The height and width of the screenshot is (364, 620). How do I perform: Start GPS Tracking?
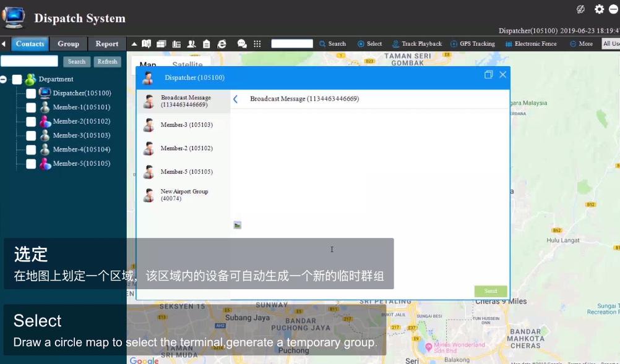tap(473, 44)
